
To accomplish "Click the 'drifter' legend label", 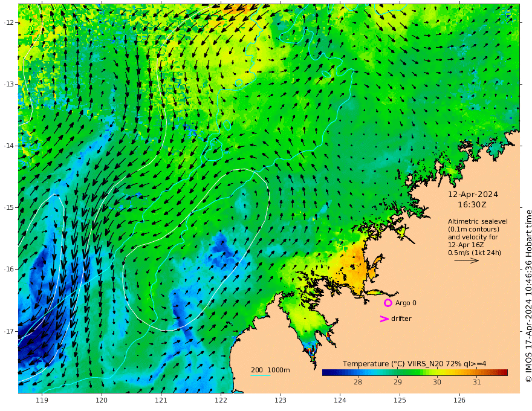I will (x=401, y=319).
